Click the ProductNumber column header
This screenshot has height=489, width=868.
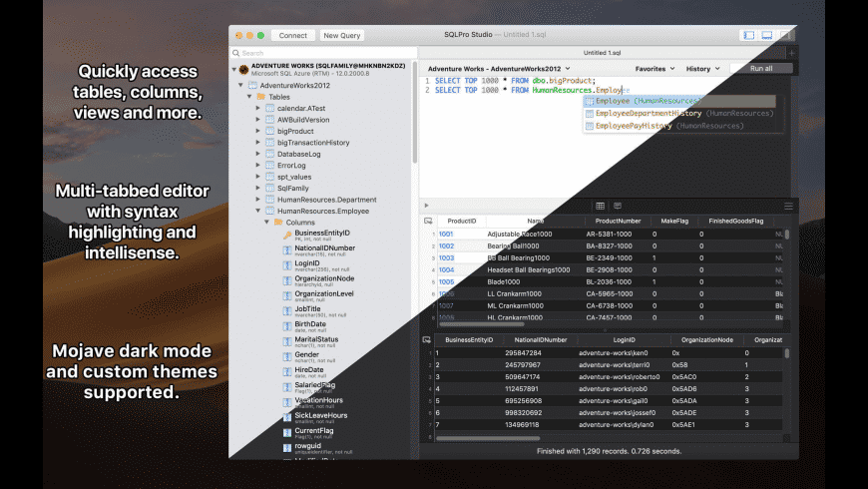[x=618, y=221]
